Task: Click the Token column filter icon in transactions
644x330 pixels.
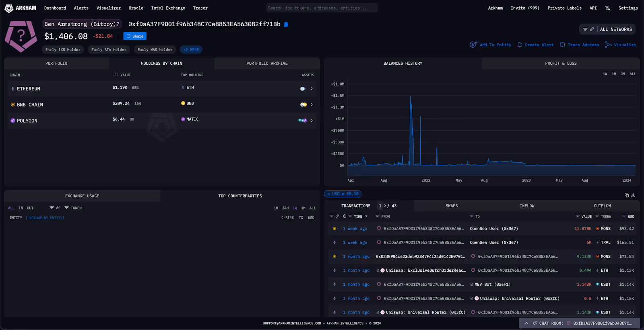Action: coord(597,216)
